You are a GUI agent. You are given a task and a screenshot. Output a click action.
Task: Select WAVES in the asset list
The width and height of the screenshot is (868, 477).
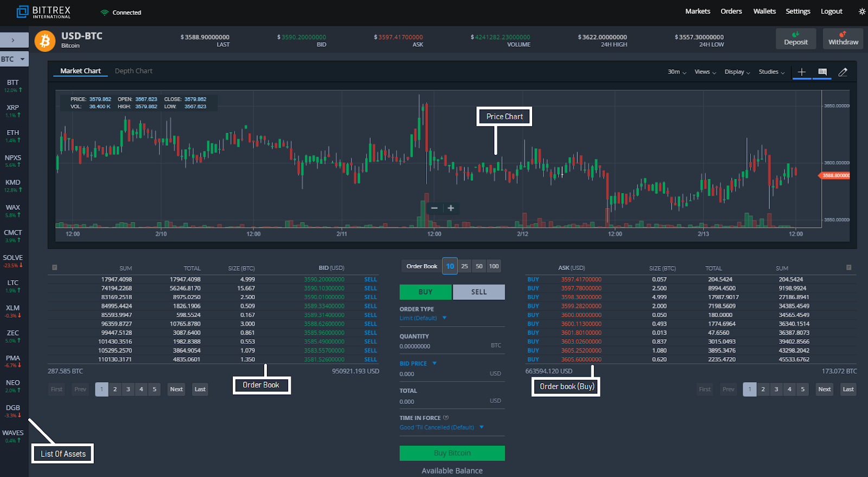click(13, 436)
